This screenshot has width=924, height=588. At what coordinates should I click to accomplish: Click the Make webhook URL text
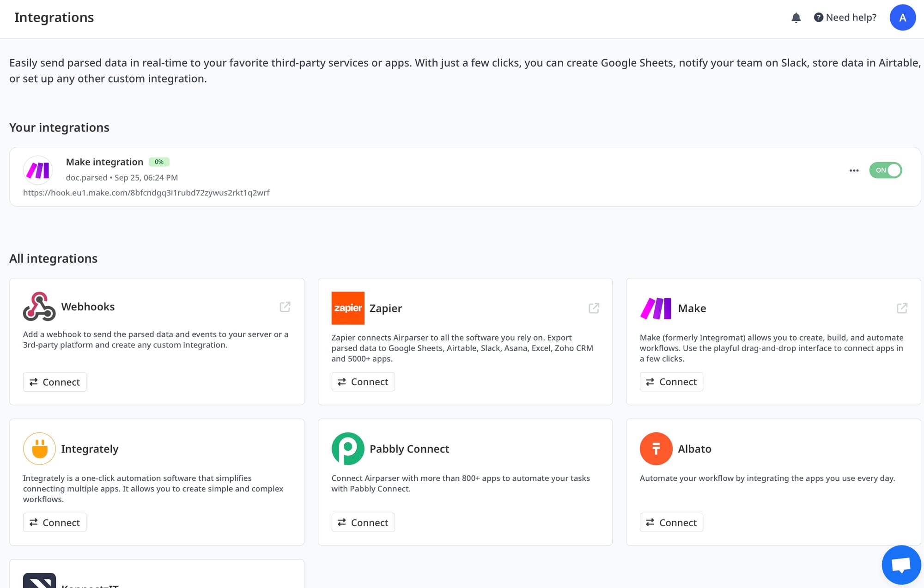click(146, 193)
